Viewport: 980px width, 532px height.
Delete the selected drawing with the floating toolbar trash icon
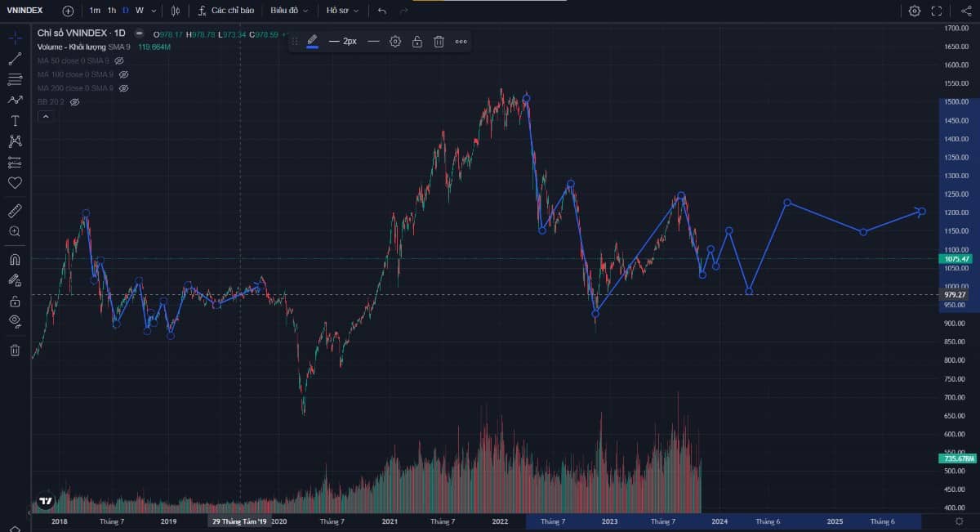pyautogui.click(x=439, y=42)
